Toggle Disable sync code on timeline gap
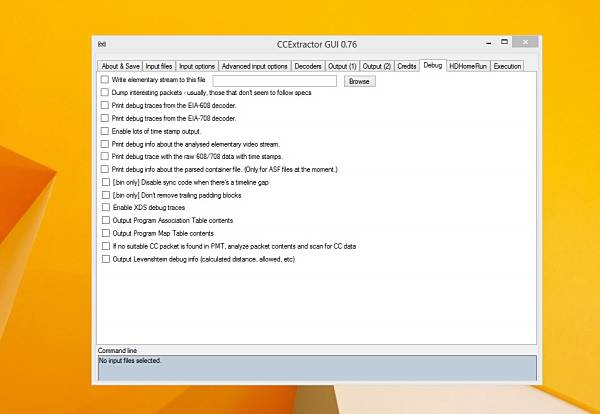600x414 pixels. click(106, 183)
